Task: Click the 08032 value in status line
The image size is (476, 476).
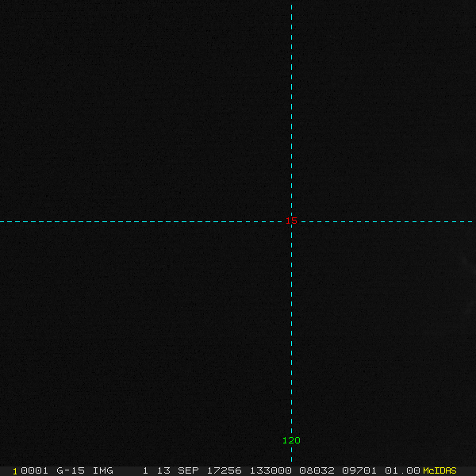Action: click(x=317, y=470)
